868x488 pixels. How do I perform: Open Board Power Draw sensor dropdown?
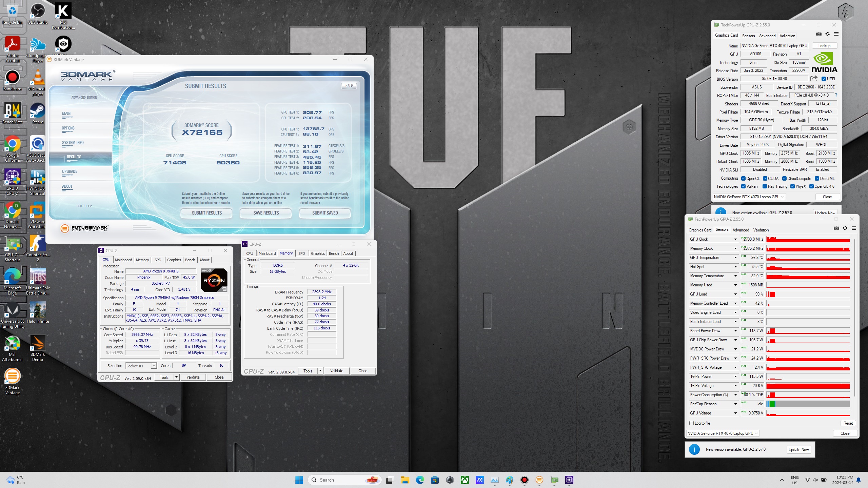(x=735, y=331)
